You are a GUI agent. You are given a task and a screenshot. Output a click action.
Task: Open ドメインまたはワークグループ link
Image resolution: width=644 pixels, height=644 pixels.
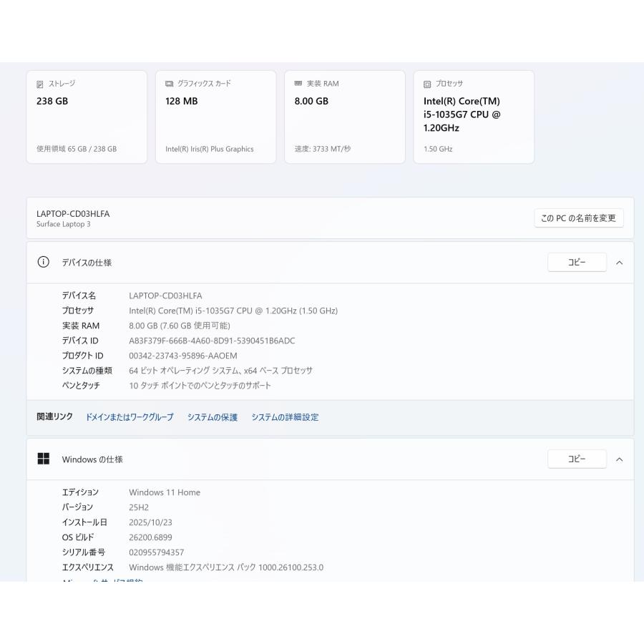[x=130, y=417]
